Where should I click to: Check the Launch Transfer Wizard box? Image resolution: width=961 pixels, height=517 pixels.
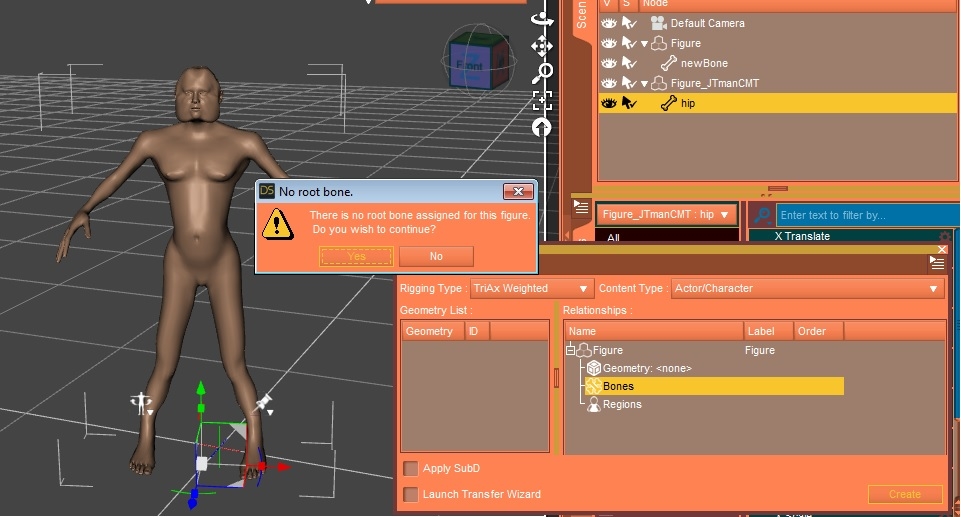point(411,494)
